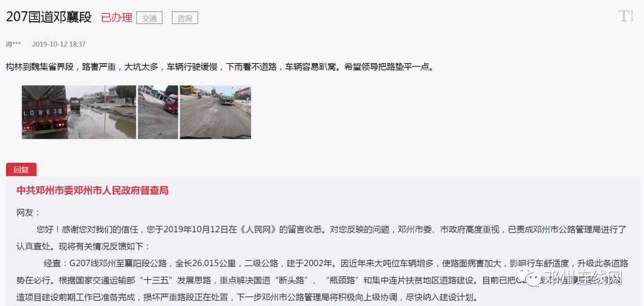The image size is (644, 306).
Task: Click the 交通 category tag
Action: [x=150, y=18]
